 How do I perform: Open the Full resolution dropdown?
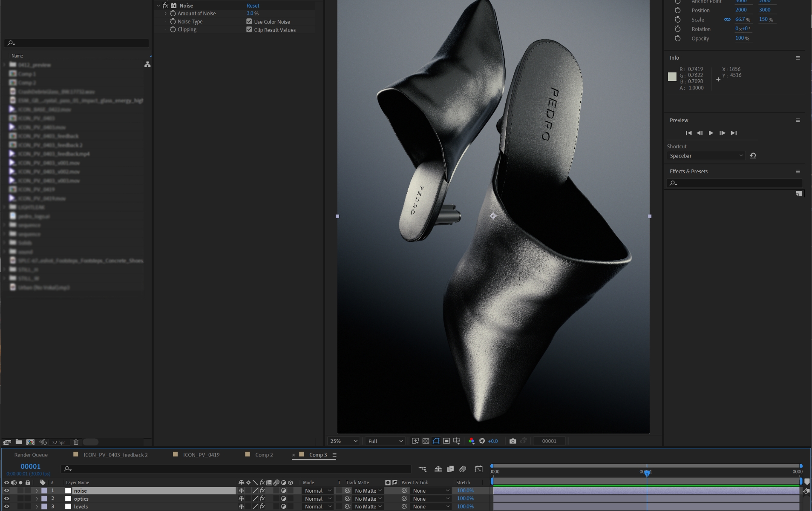coord(386,441)
